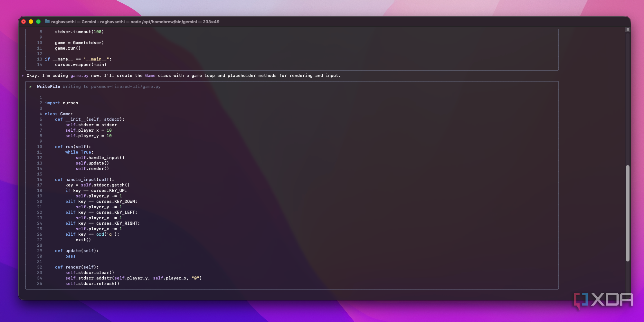This screenshot has width=644, height=322.
Task: Click 'key = self.stdscr.getch()' line
Action: pyautogui.click(x=98, y=185)
